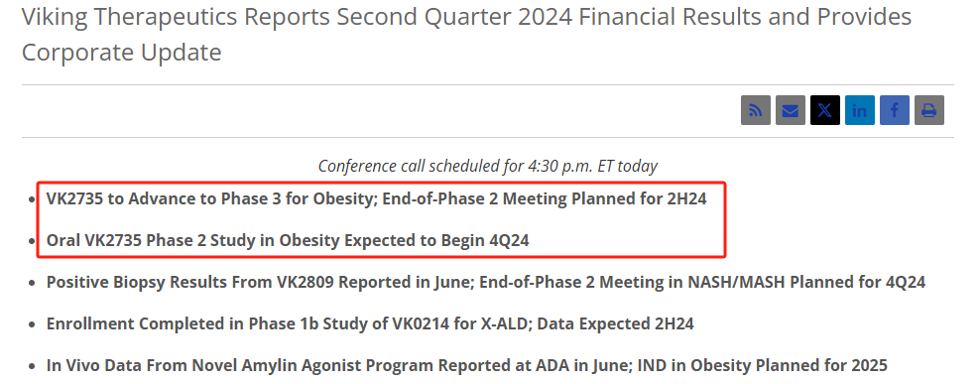Open the RSS feed icon
This screenshot has width=980, height=384.
click(756, 111)
